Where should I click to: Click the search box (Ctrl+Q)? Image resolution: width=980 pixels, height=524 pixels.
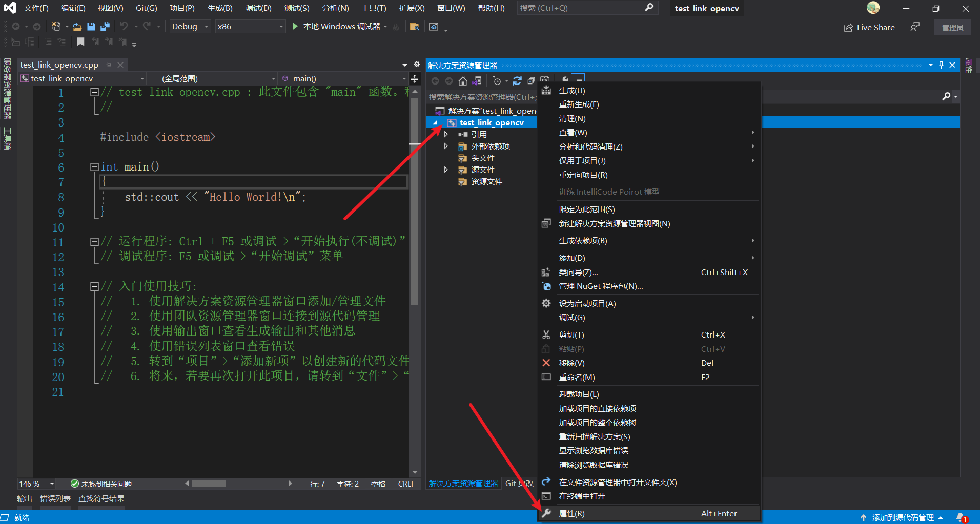coord(587,8)
